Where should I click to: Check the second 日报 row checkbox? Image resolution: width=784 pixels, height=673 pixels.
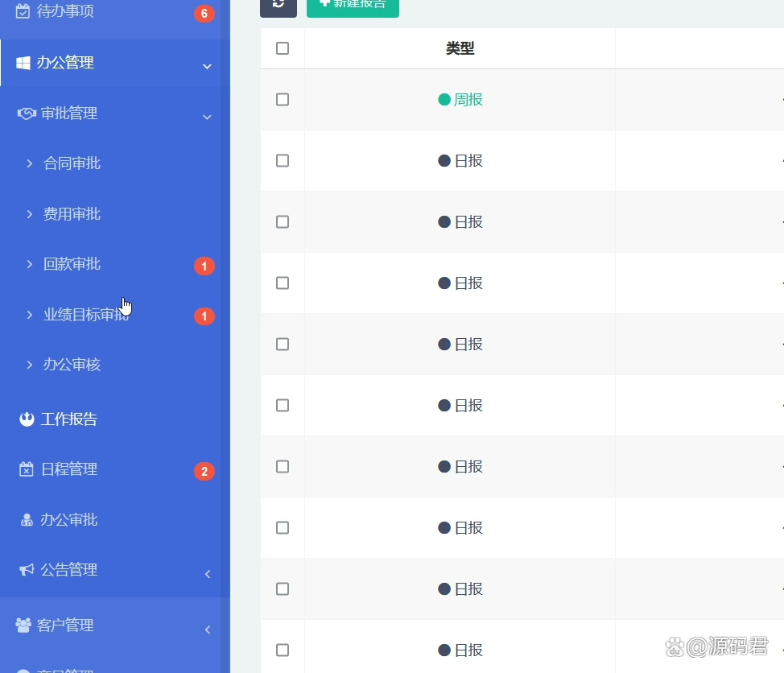pos(283,221)
